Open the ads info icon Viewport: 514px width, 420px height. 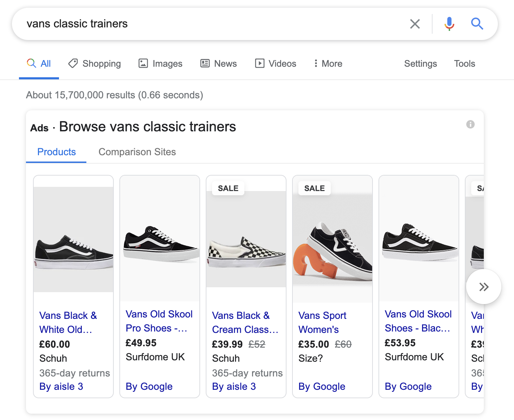click(470, 124)
